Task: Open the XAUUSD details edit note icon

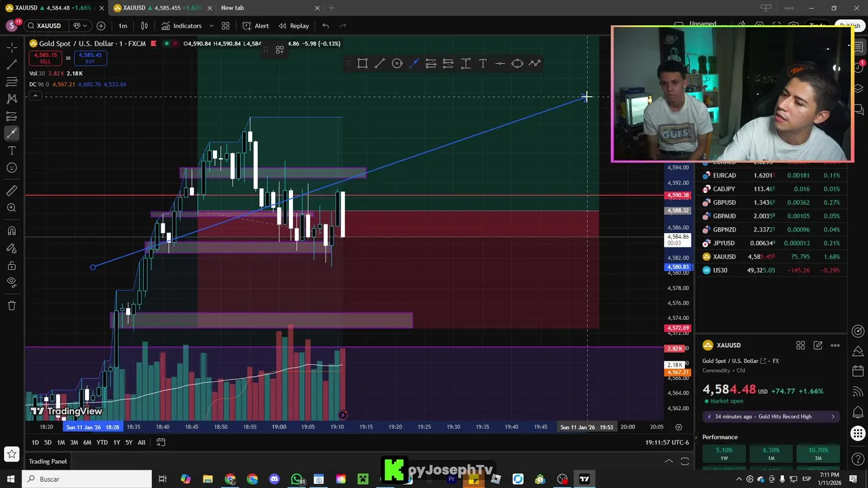Action: [x=818, y=346]
